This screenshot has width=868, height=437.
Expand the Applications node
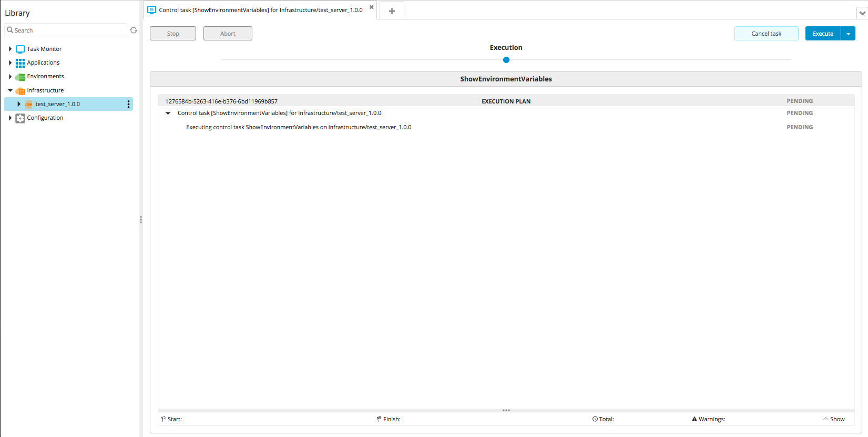click(10, 63)
